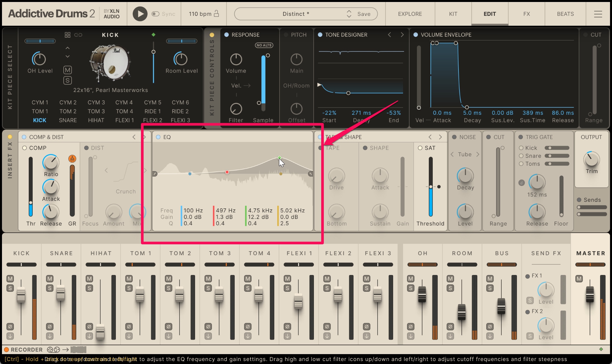Image resolution: width=612 pixels, height=364 pixels.
Task: Go to previous TONE DESIGNER type
Action: click(390, 35)
